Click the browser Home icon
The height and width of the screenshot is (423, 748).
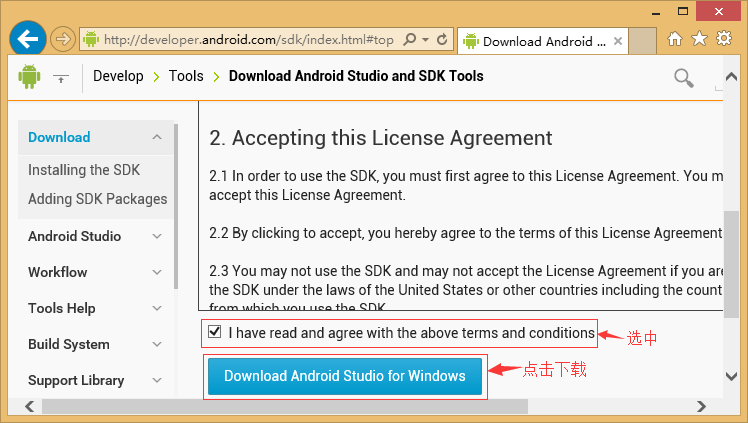[675, 39]
